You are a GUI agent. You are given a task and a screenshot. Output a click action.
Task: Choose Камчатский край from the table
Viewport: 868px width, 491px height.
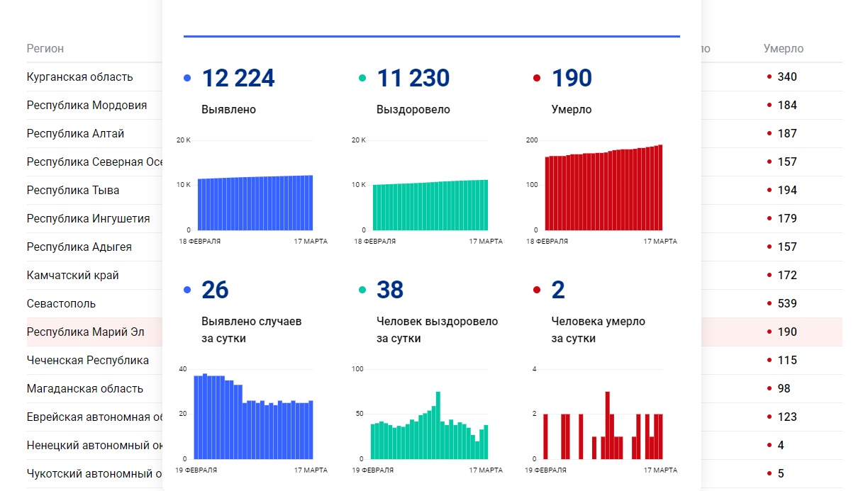[72, 276]
